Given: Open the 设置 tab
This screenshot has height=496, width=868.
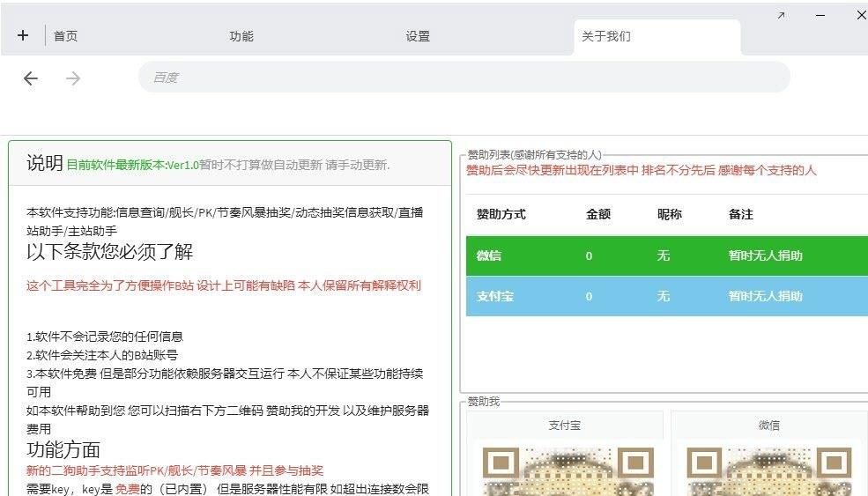Looking at the screenshot, I should point(418,36).
